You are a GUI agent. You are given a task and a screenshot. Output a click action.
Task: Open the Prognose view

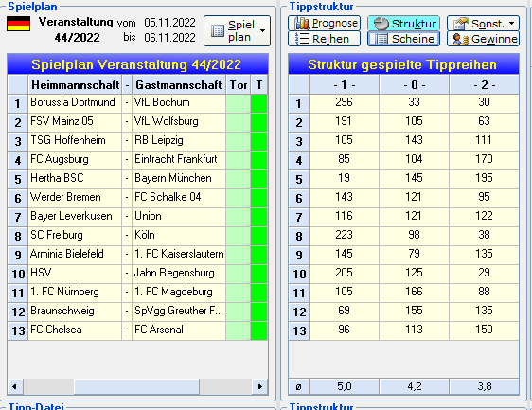[324, 23]
